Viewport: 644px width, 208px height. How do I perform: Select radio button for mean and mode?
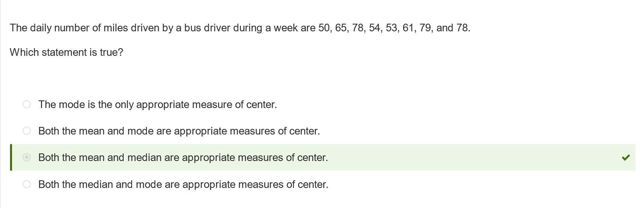(x=26, y=131)
